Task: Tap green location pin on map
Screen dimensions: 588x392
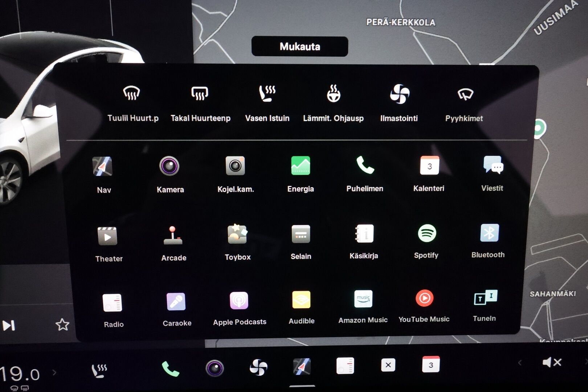Action: (539, 128)
